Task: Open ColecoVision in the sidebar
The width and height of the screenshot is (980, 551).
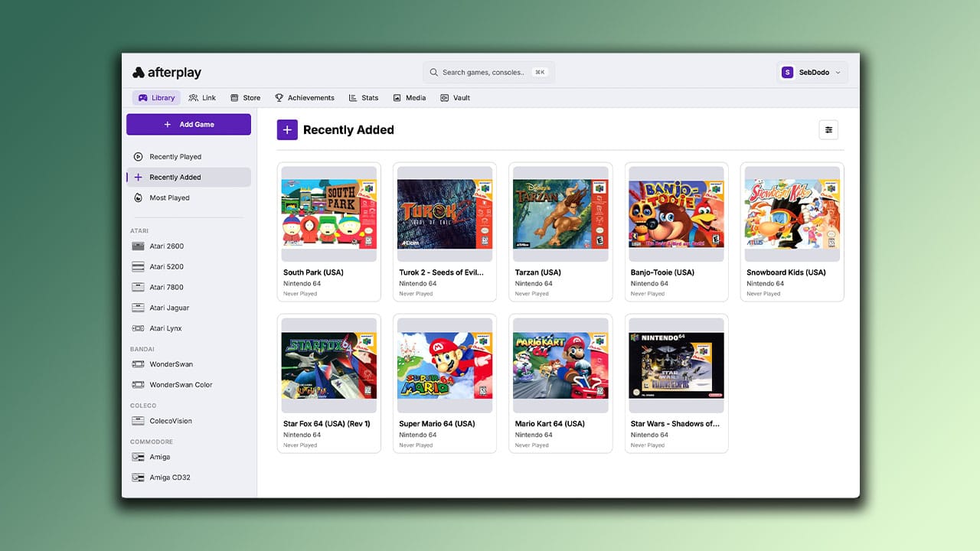Action: (188, 421)
